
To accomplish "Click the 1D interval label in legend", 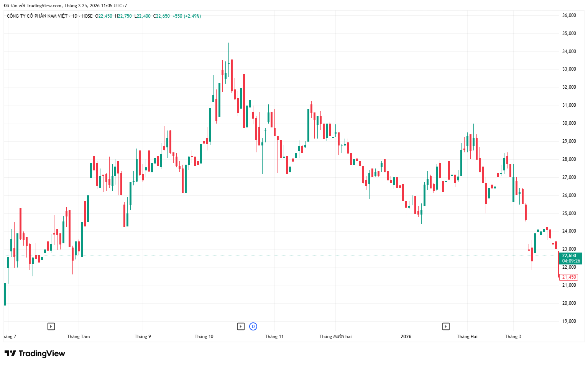I will point(75,16).
